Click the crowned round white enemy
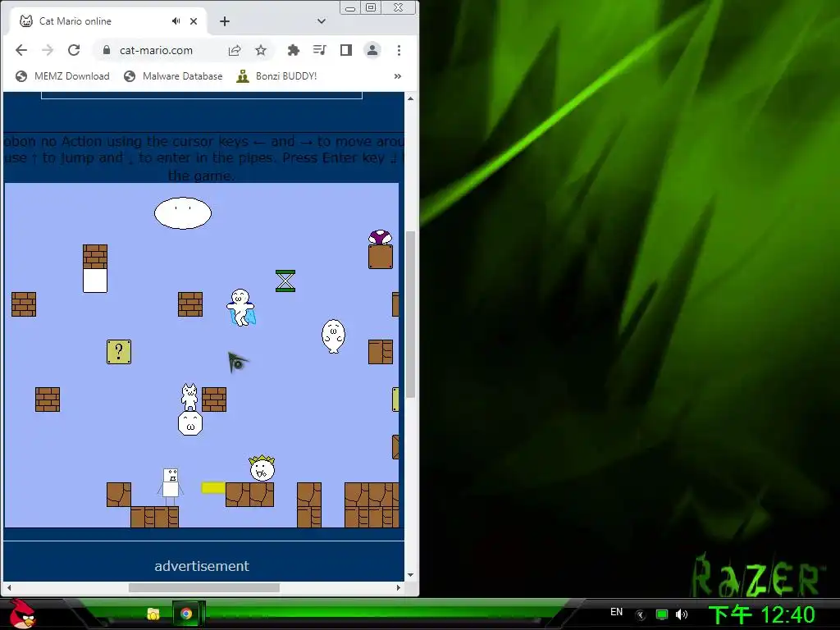This screenshot has width=840, height=630. pyautogui.click(x=262, y=468)
